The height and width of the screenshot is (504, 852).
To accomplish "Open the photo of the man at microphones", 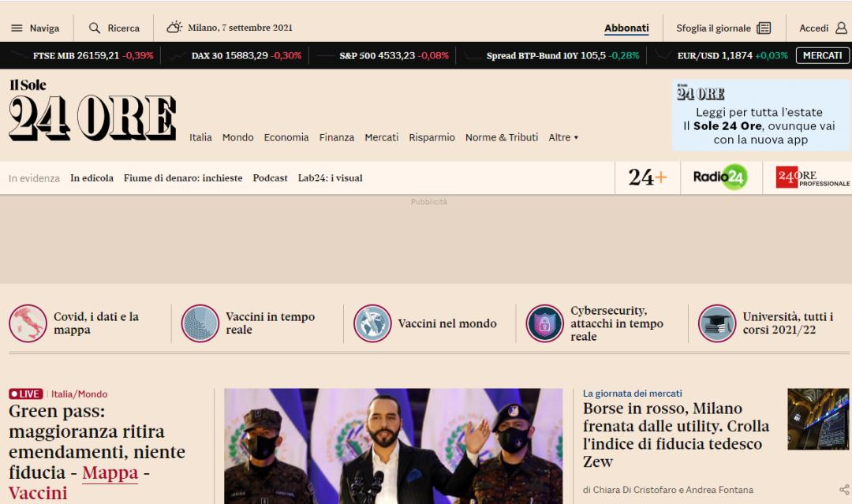I will 394,446.
